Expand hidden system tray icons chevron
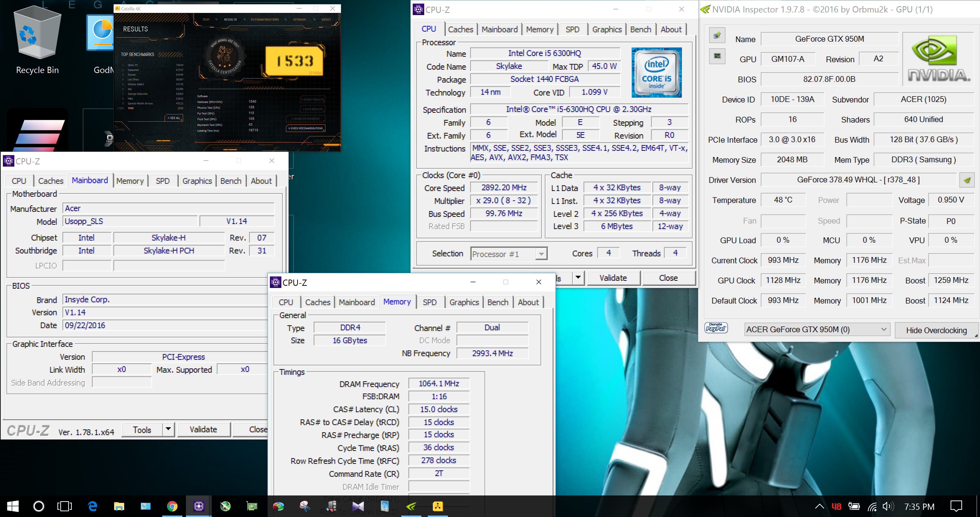 click(x=819, y=506)
